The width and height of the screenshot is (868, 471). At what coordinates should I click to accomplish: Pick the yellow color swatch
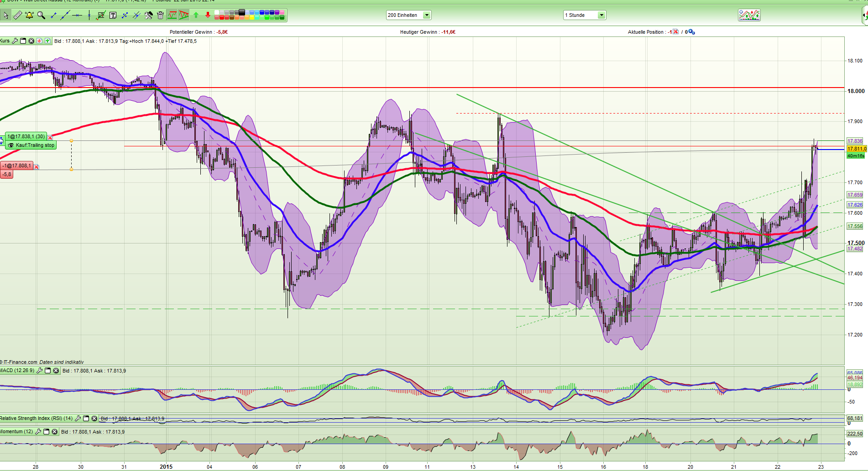[252, 18]
